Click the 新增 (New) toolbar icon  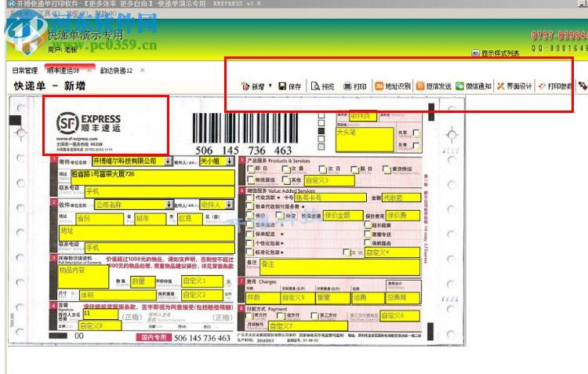245,86
